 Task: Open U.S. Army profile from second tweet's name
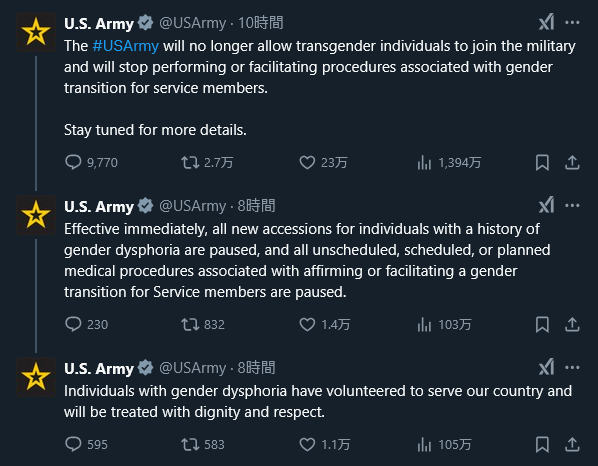pyautogui.click(x=99, y=206)
